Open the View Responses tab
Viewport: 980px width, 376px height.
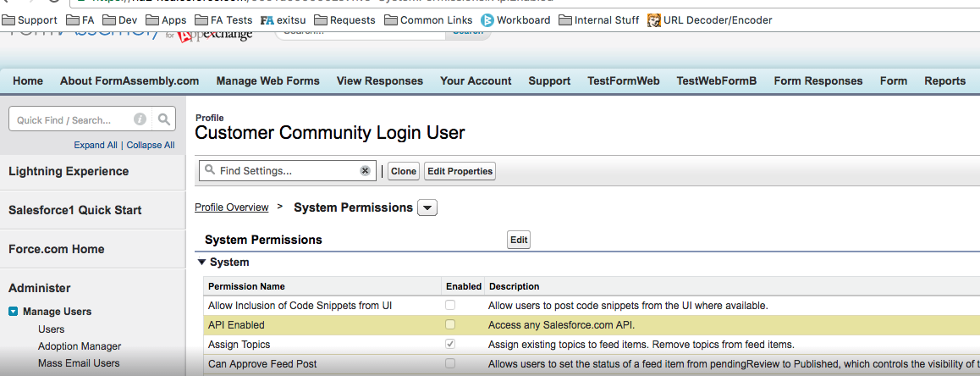(x=379, y=80)
